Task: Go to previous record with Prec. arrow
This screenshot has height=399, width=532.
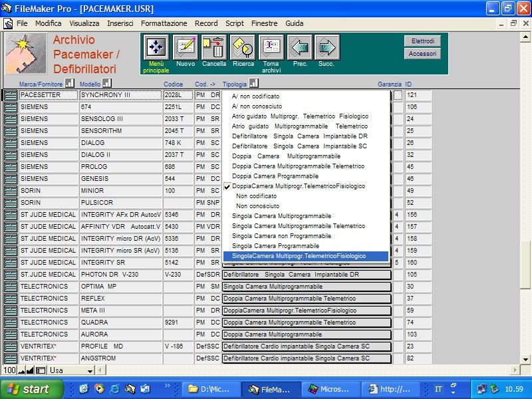Action: [x=300, y=48]
